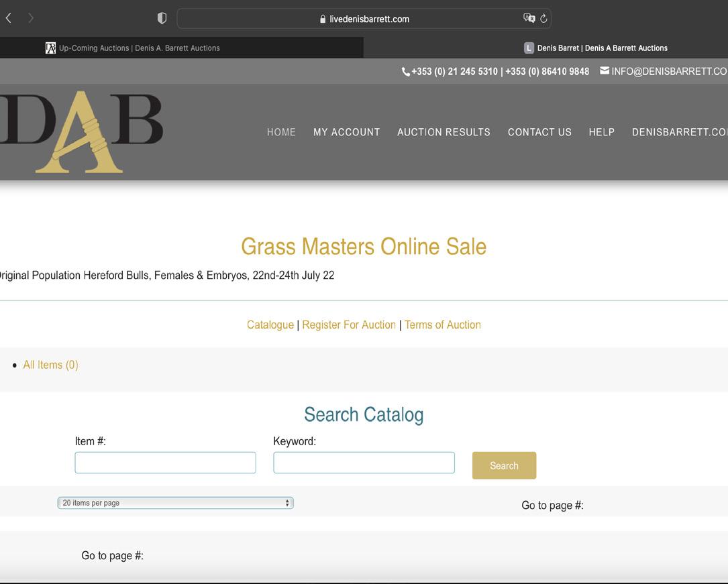Switch to Denis Barret Auctions tab
Viewport: 728px width, 584px height.
tap(545, 48)
